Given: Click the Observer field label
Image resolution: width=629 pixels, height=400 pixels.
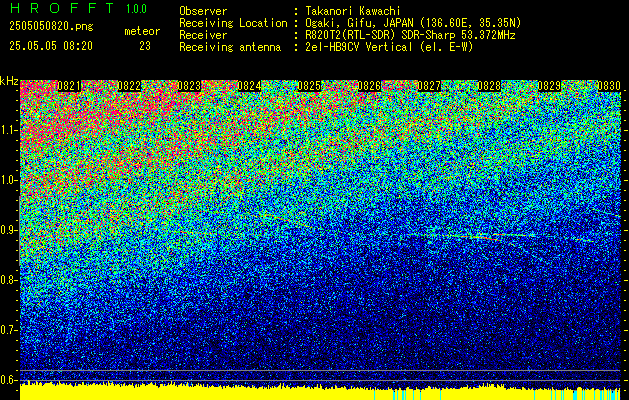Looking at the screenshot, I should pyautogui.click(x=203, y=11).
